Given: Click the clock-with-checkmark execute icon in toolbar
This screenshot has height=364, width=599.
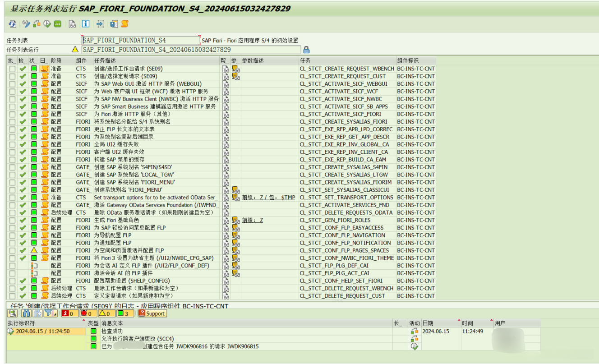Looking at the screenshot, I should pos(47,24).
